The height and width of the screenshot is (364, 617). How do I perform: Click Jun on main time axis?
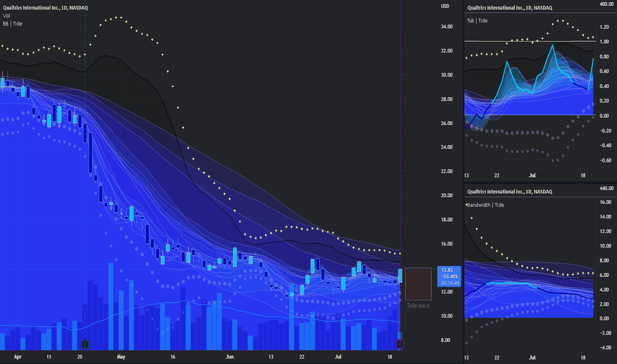pyautogui.click(x=230, y=357)
